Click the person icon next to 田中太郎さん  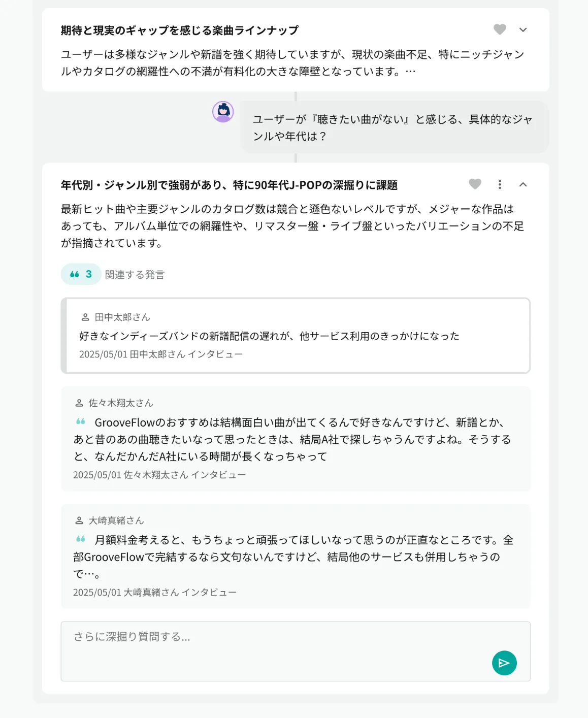click(85, 317)
